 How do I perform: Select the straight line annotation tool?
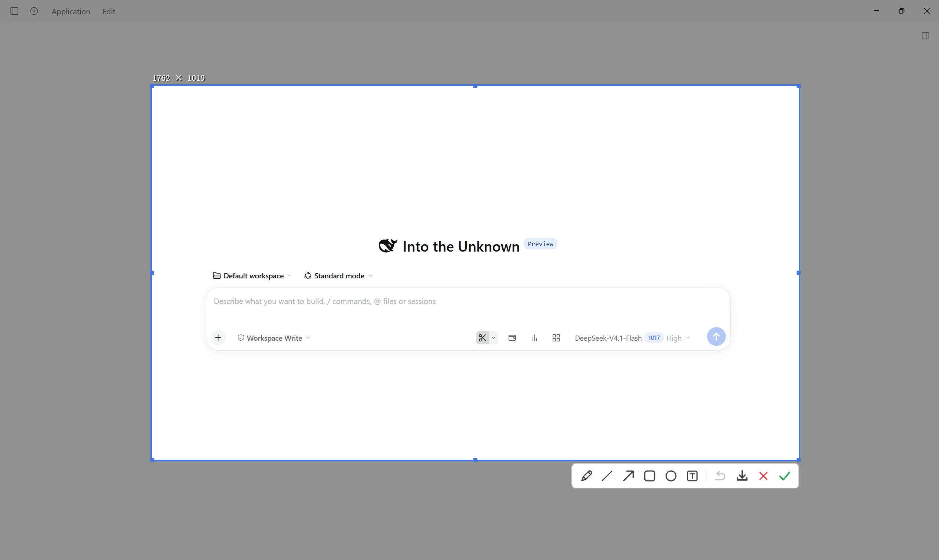click(x=607, y=476)
